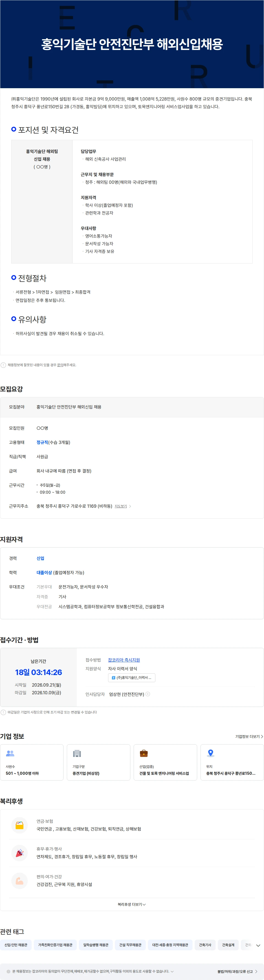Click the 사원수 501~1,000명 card
This screenshot has width=264, height=980.
tap(32, 762)
